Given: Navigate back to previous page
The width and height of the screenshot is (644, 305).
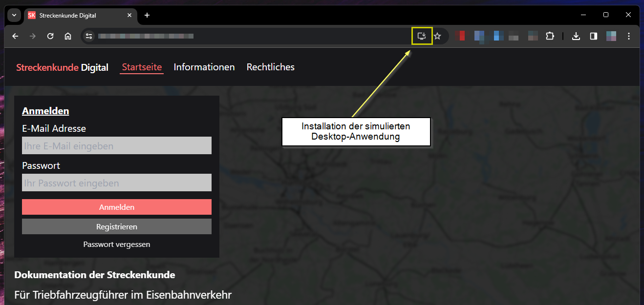Looking at the screenshot, I should tap(15, 36).
